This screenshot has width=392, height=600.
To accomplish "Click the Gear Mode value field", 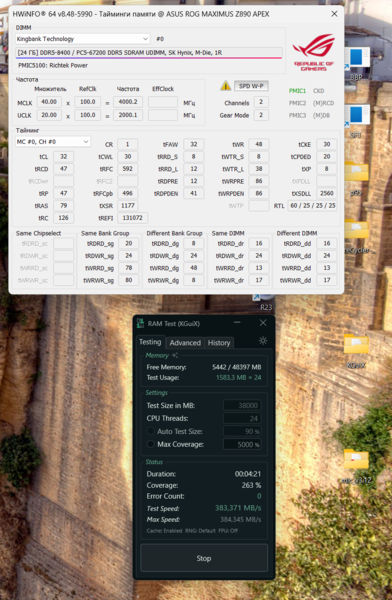I will click(x=261, y=115).
